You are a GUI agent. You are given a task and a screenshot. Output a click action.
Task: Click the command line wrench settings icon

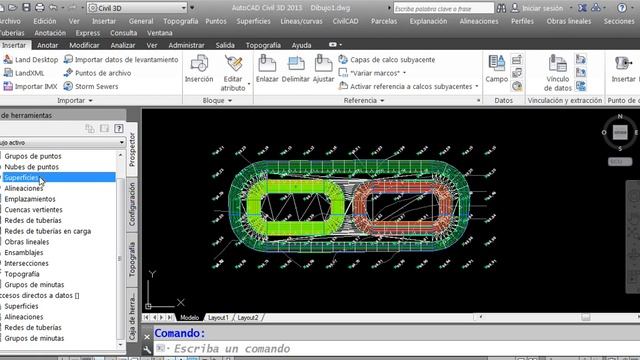point(147,349)
